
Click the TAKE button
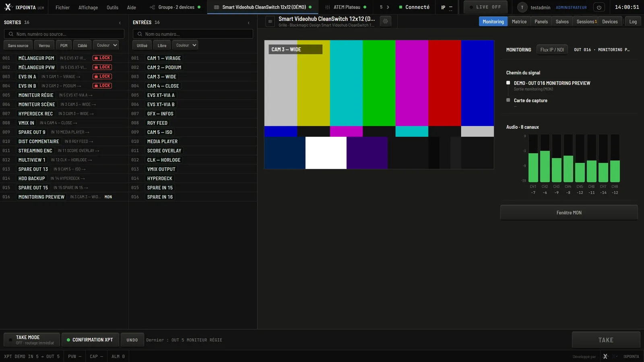[x=606, y=340]
